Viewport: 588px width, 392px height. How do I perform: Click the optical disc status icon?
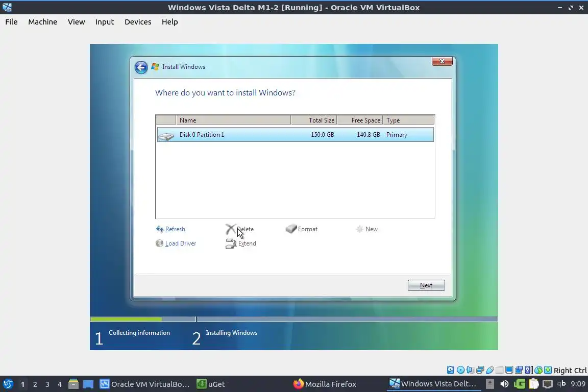tap(460, 370)
